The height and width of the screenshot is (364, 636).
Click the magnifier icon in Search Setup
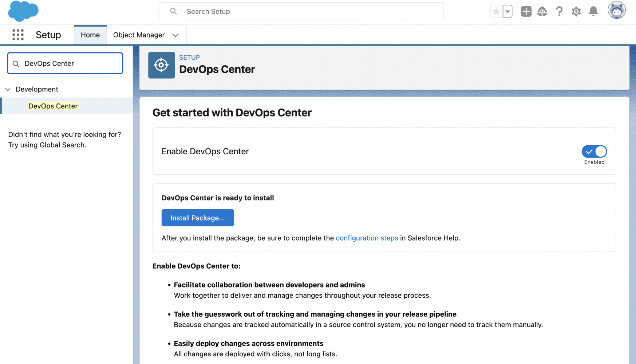point(174,11)
